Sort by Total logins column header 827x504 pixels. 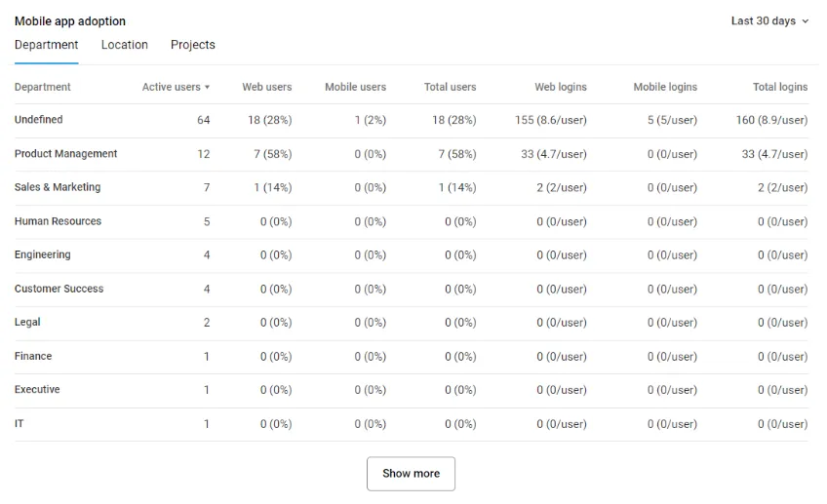pyautogui.click(x=779, y=87)
